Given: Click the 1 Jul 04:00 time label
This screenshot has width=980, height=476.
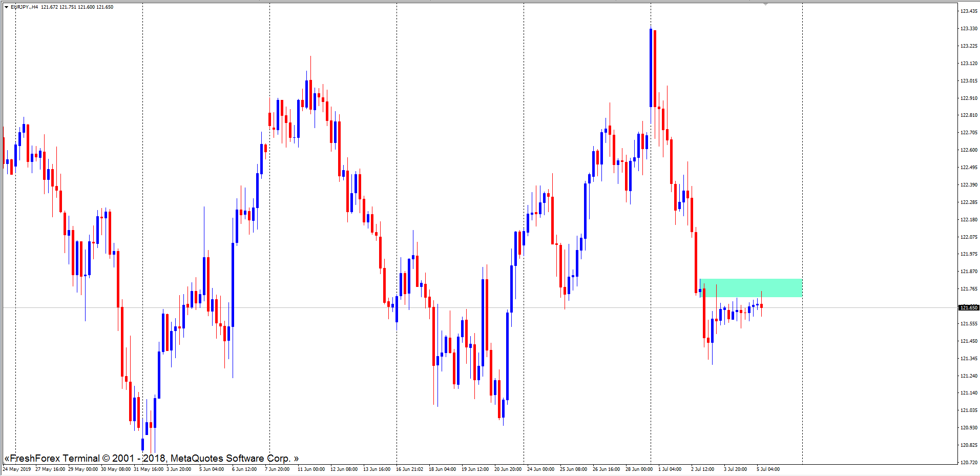Looking at the screenshot, I should coord(670,469).
